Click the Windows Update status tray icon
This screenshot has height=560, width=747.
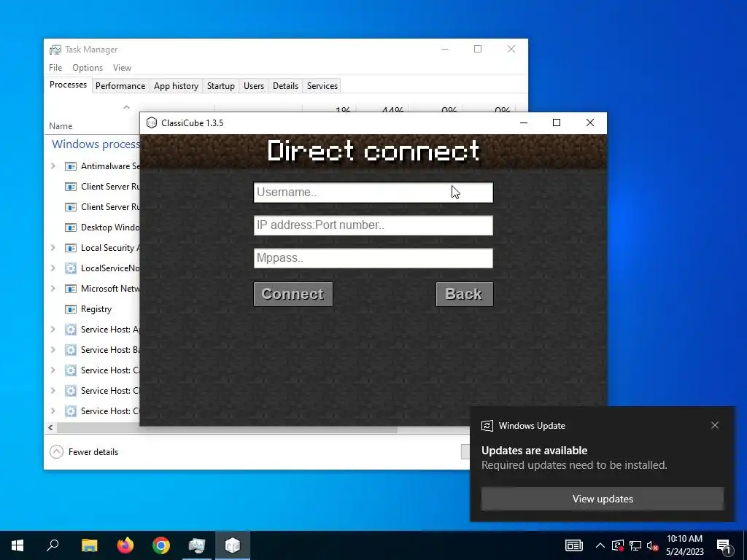point(618,545)
